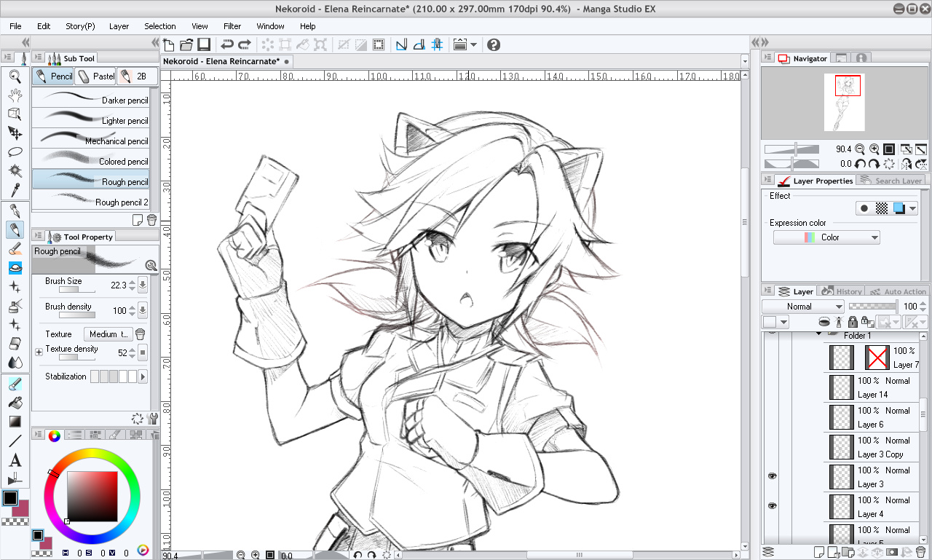Viewport: 932px width, 560px height.
Task: Select the Gradient tool
Action: 15,421
